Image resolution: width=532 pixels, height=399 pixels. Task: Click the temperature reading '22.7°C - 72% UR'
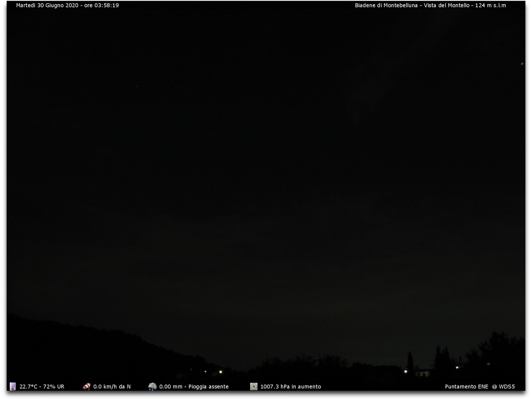[42, 387]
